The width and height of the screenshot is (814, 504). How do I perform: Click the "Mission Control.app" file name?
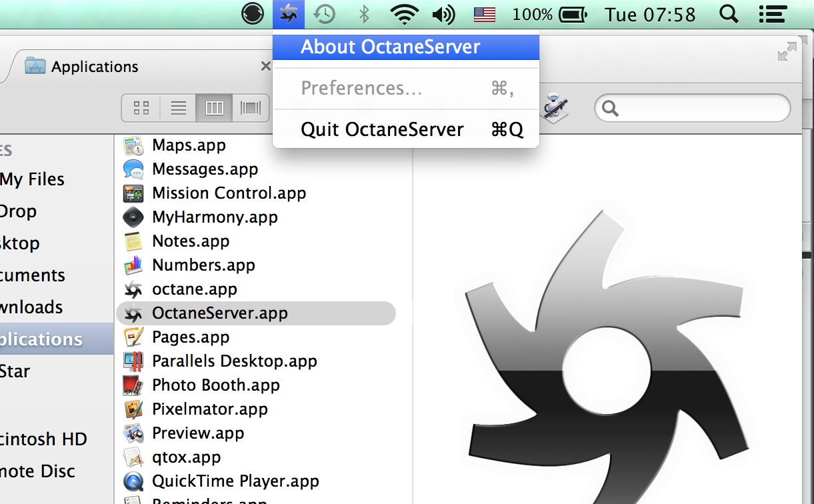click(229, 193)
